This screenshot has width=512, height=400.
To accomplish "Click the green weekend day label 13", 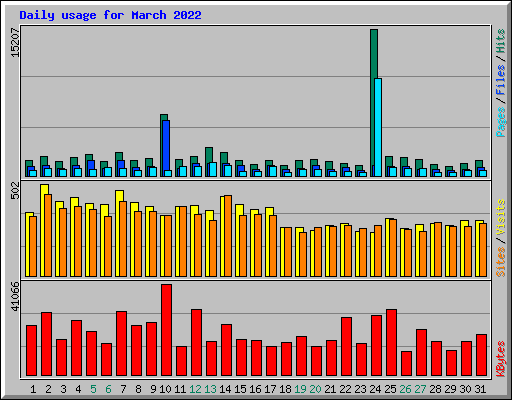I will pyautogui.click(x=210, y=389).
